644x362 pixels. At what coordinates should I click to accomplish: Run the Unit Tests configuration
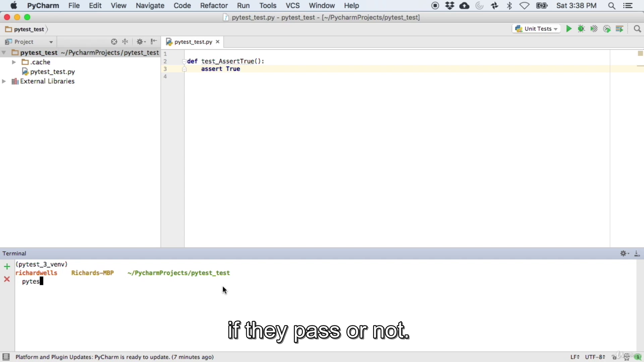click(x=569, y=29)
